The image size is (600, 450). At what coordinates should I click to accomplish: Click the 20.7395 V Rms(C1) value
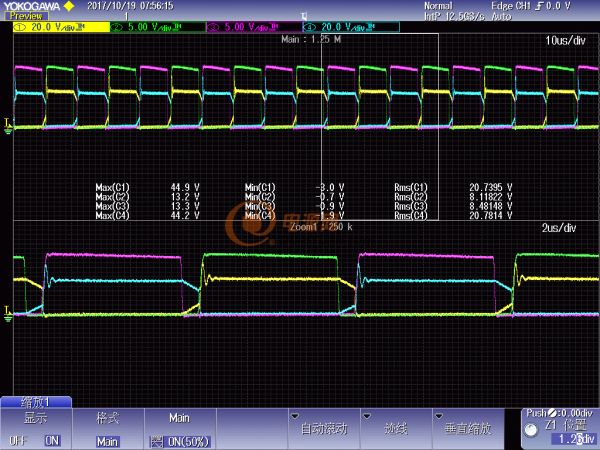coord(491,188)
